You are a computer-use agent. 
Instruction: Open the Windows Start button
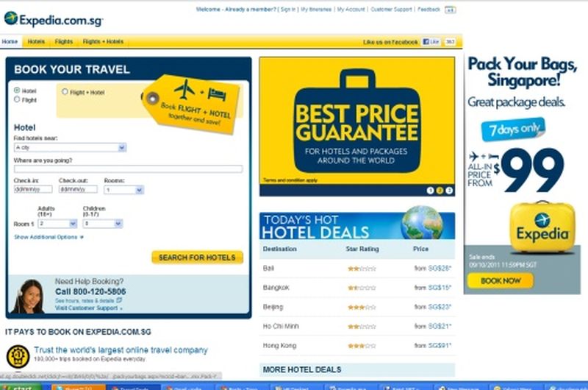click(21, 387)
